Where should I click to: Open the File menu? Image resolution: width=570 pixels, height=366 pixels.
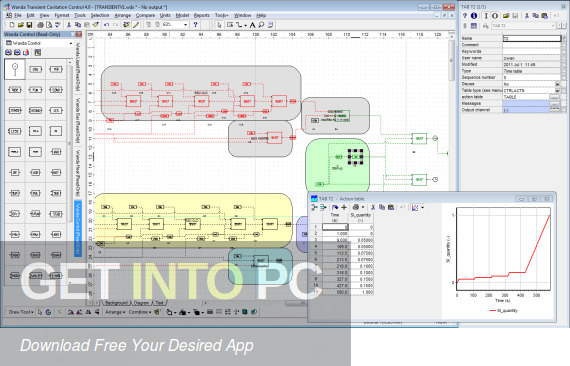[x=18, y=15]
